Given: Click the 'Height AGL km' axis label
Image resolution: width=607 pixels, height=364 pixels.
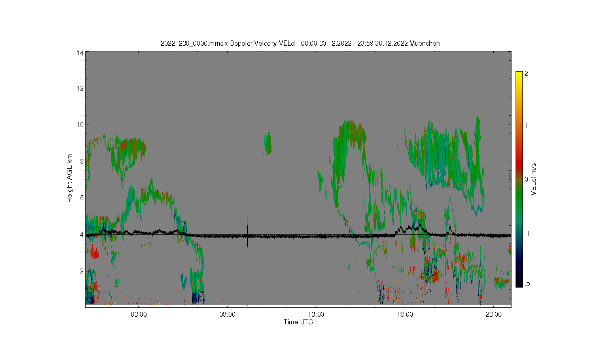Looking at the screenshot, I should (70, 178).
